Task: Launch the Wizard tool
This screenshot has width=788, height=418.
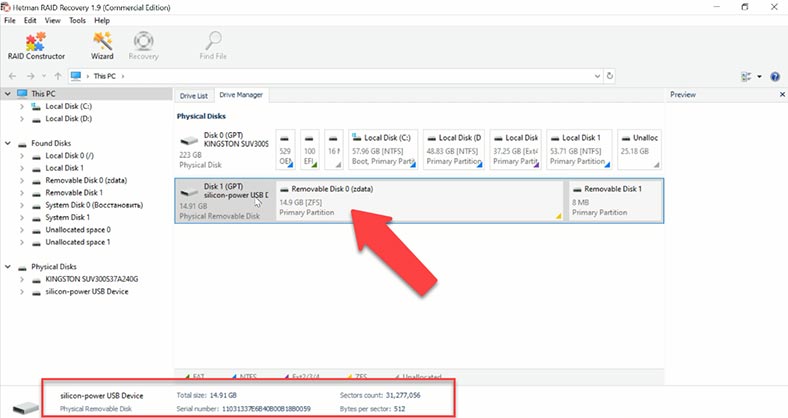Action: click(x=102, y=46)
